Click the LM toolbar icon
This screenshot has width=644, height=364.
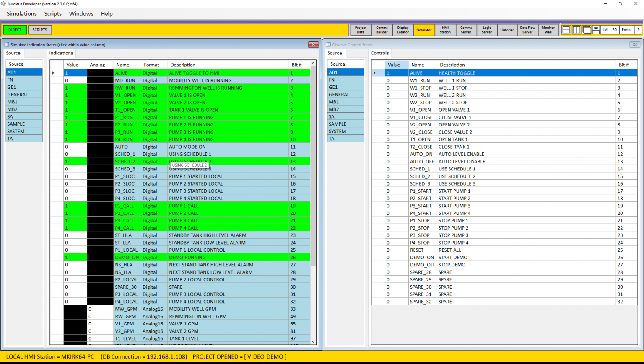pos(605,30)
